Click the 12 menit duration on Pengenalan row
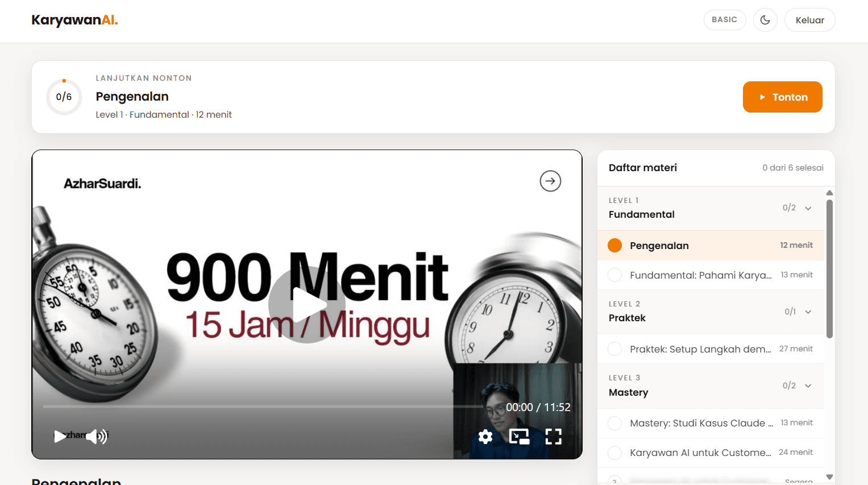Viewport: 868px width, 485px height. coord(796,245)
